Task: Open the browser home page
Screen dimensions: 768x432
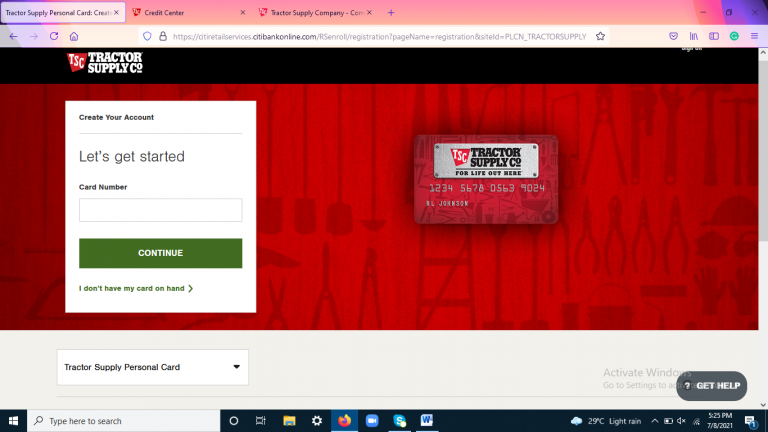Action: click(x=74, y=36)
